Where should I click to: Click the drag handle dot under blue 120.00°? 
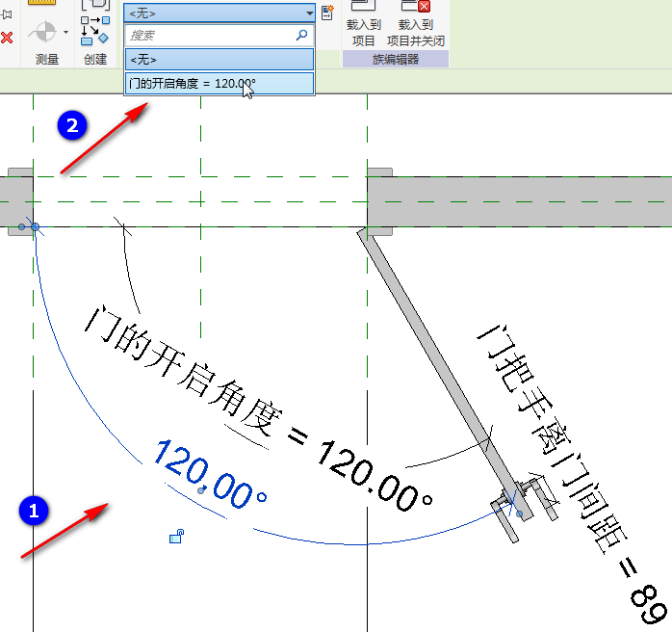(200, 490)
